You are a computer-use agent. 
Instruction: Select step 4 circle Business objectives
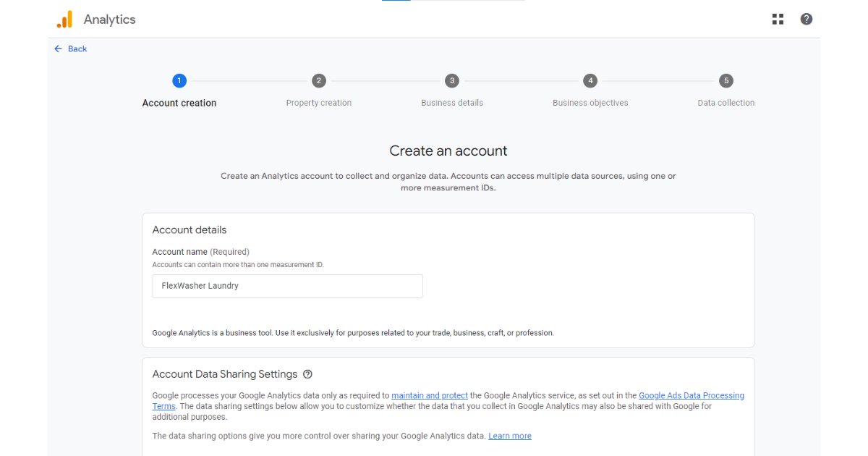coord(590,80)
